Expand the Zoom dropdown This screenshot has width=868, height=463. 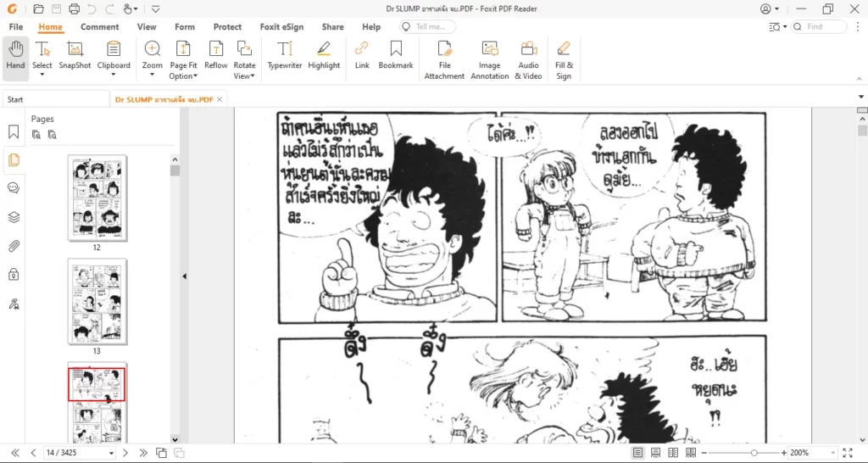pyautogui.click(x=153, y=75)
